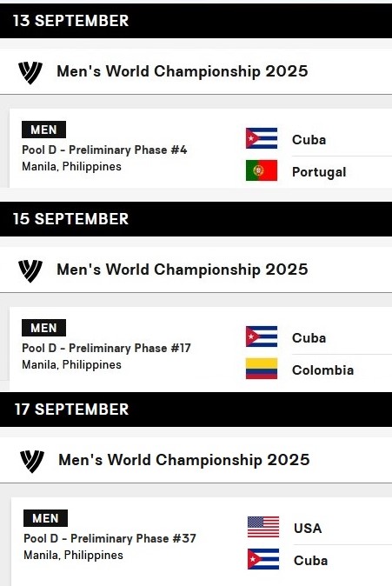Click the Portugal flag icon
The width and height of the screenshot is (392, 586).
[262, 170]
